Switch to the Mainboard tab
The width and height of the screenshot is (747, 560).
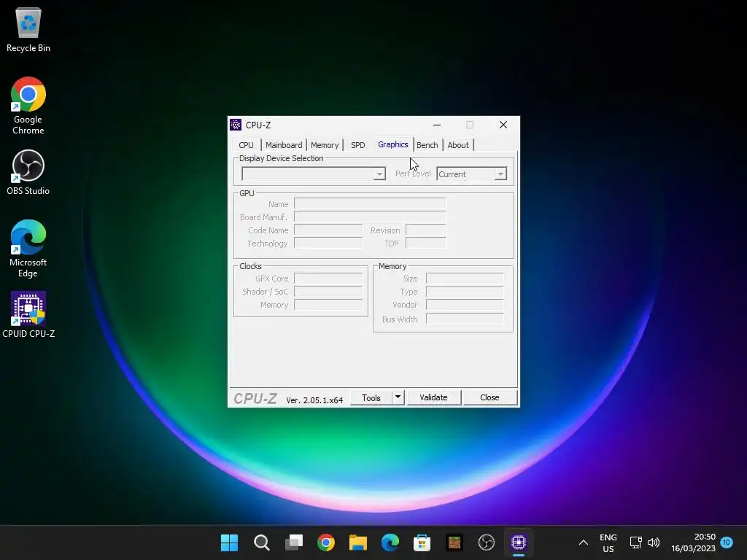coord(284,145)
